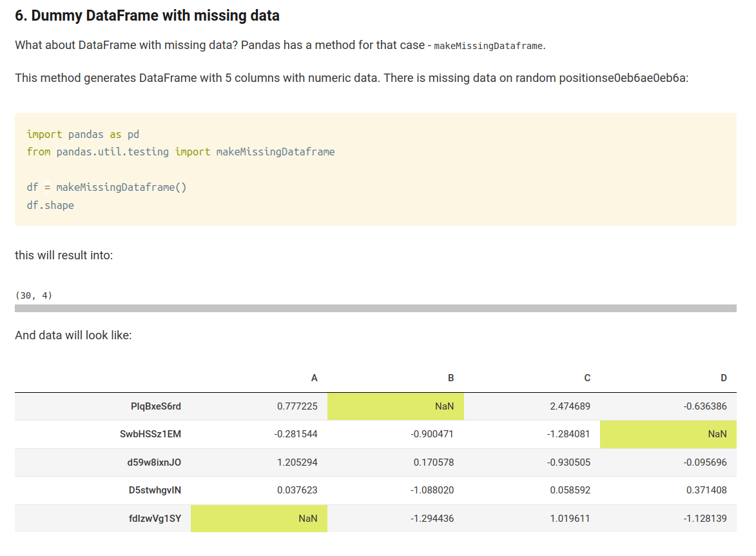Image resolution: width=756 pixels, height=556 pixels.
Task: Select column header B in the table
Action: 451,378
